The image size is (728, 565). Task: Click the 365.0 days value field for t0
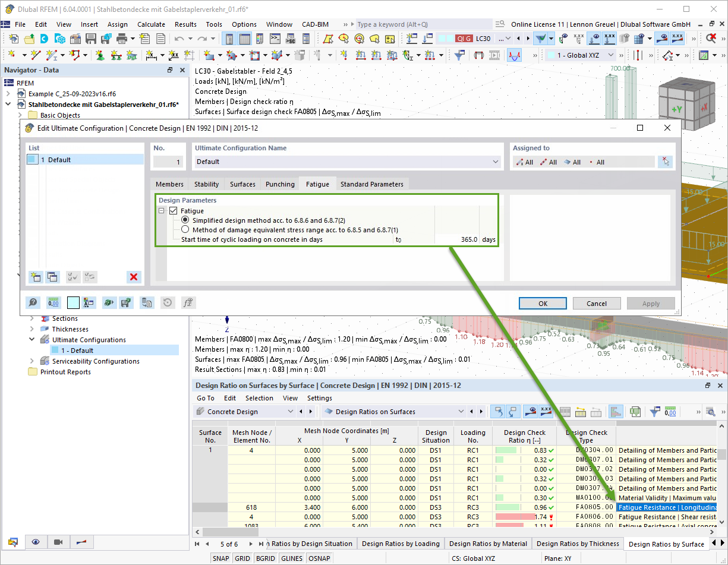pyautogui.click(x=457, y=239)
